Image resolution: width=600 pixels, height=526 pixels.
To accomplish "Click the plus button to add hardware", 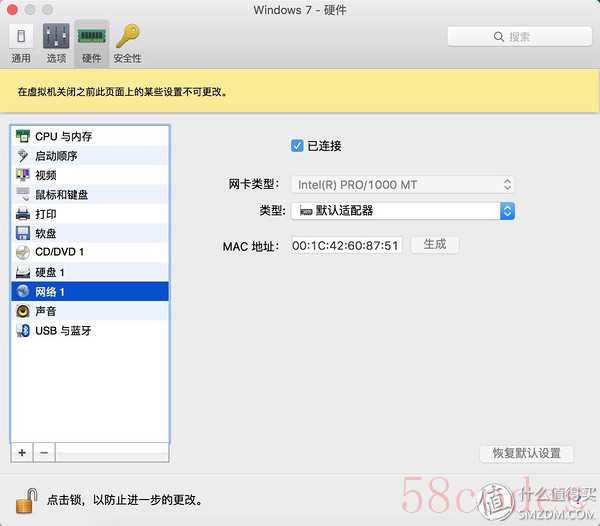I will pyautogui.click(x=22, y=453).
